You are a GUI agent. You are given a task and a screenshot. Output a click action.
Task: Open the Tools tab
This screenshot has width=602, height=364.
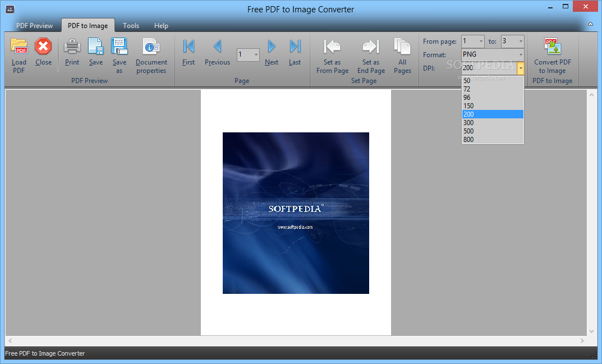(131, 26)
